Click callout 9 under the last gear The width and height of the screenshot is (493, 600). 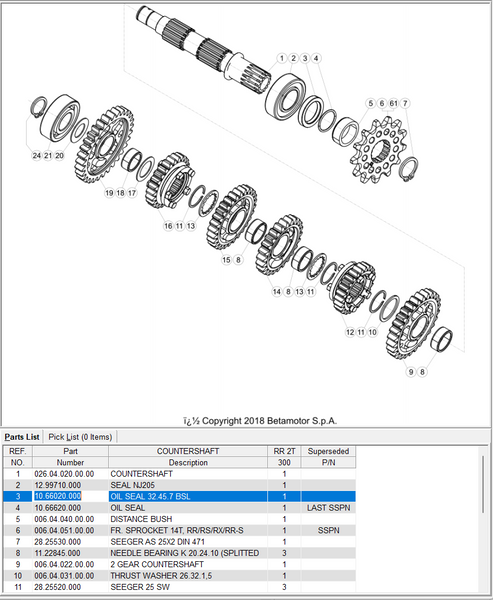[411, 372]
